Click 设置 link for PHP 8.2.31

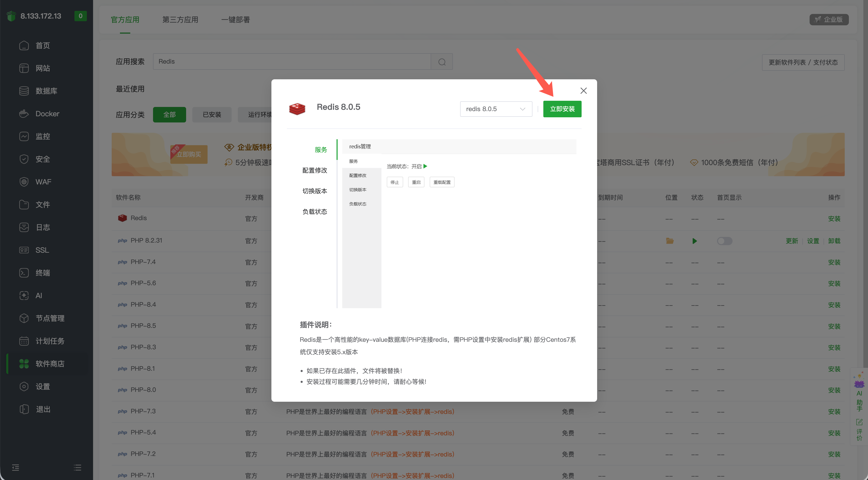coord(813,241)
